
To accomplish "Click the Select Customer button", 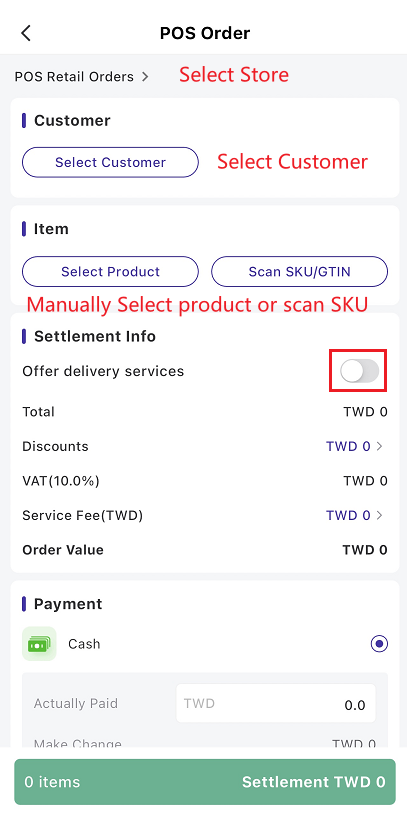I will tap(110, 162).
